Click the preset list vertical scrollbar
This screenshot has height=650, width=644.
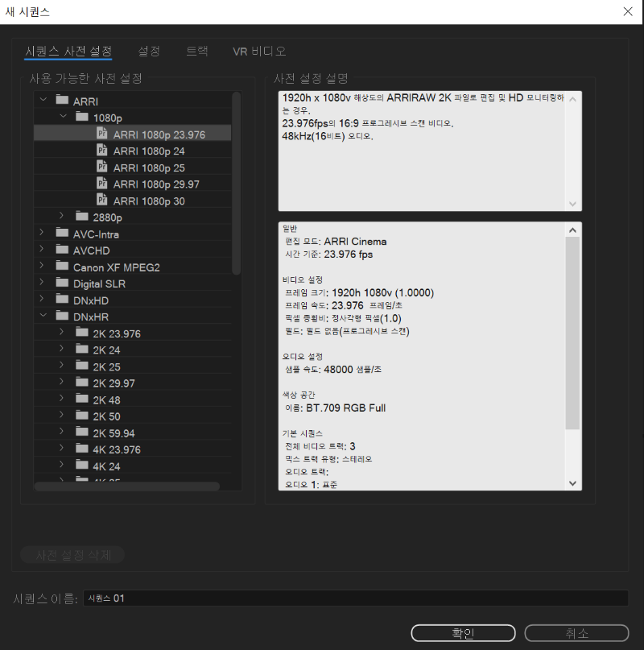tap(236, 184)
